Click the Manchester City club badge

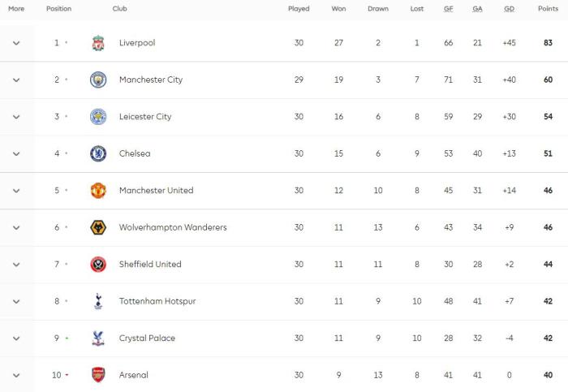(x=98, y=80)
